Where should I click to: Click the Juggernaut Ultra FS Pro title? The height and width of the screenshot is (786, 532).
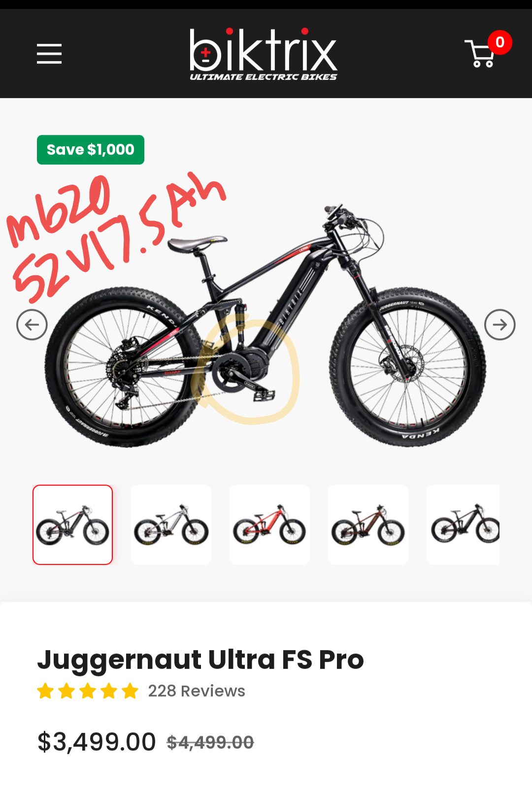[200, 659]
